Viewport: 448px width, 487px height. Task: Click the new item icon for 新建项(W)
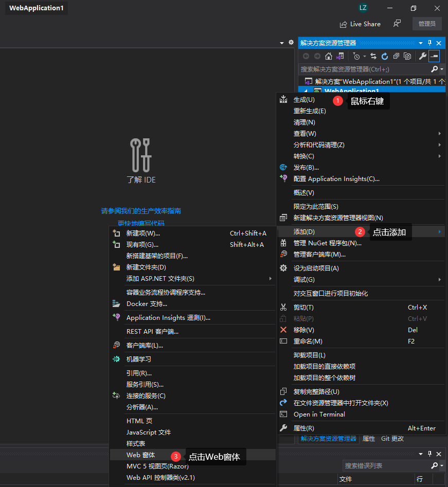[116, 233]
